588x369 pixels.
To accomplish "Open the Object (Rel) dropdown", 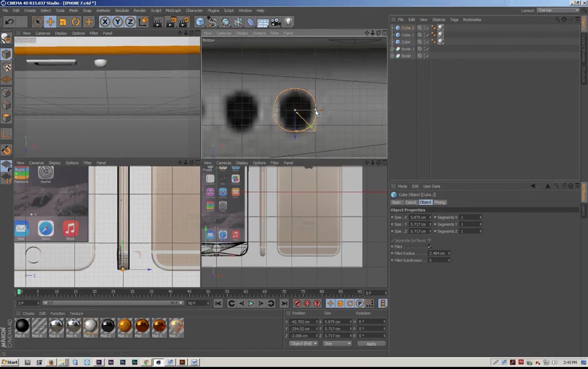I will pos(303,344).
